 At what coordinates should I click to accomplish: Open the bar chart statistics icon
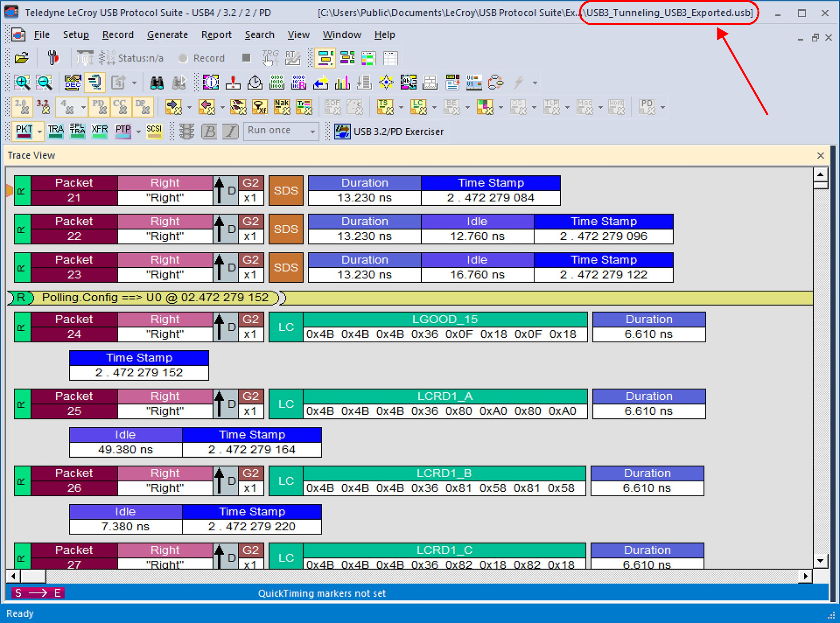(342, 82)
